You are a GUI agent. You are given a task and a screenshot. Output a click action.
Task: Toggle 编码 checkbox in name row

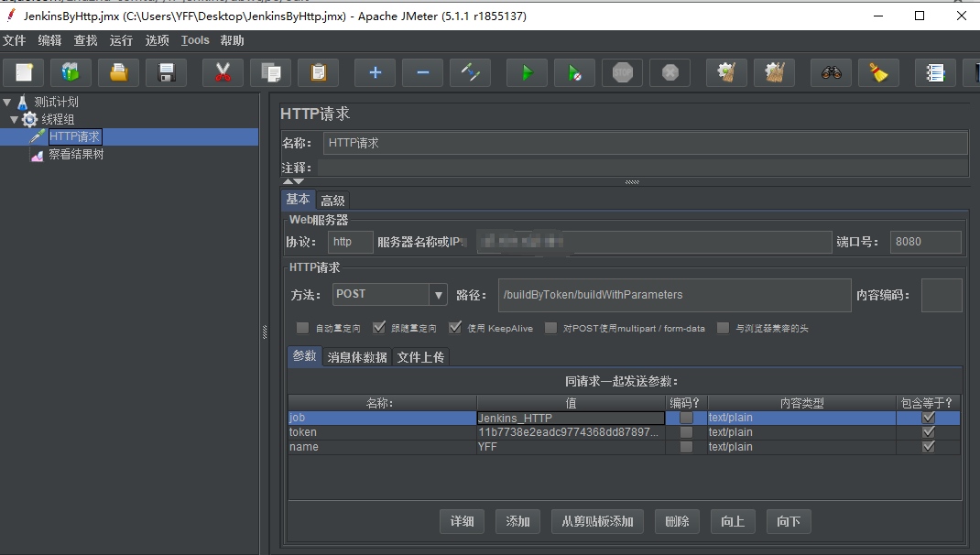pos(686,447)
